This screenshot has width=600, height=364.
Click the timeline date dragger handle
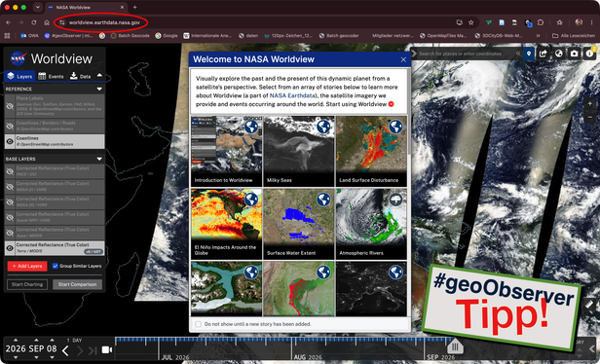[455, 346]
